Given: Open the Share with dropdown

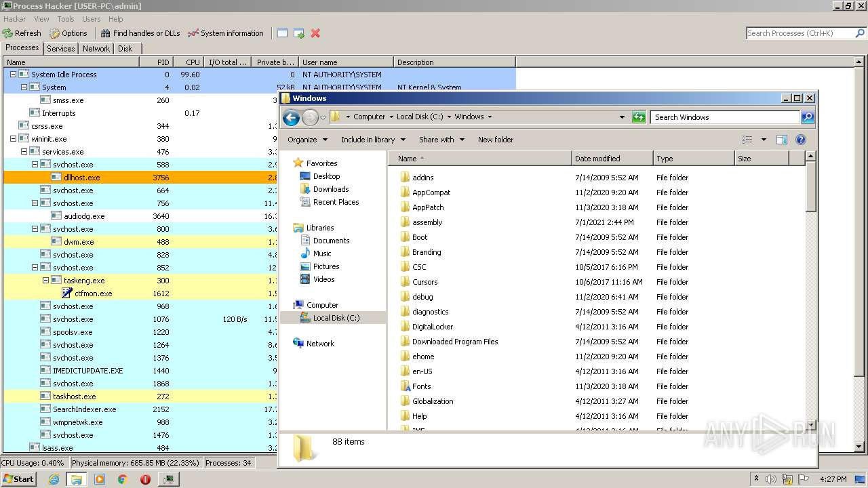Looking at the screenshot, I should (x=441, y=140).
